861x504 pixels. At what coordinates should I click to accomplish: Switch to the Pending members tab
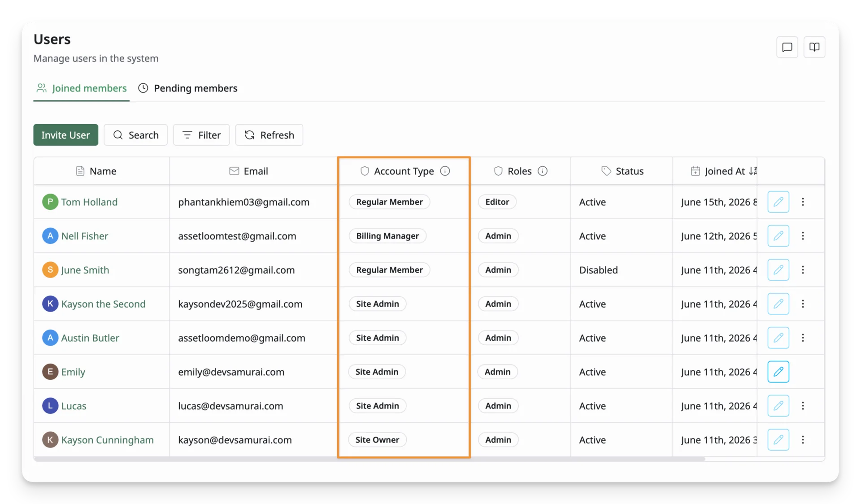click(x=188, y=88)
